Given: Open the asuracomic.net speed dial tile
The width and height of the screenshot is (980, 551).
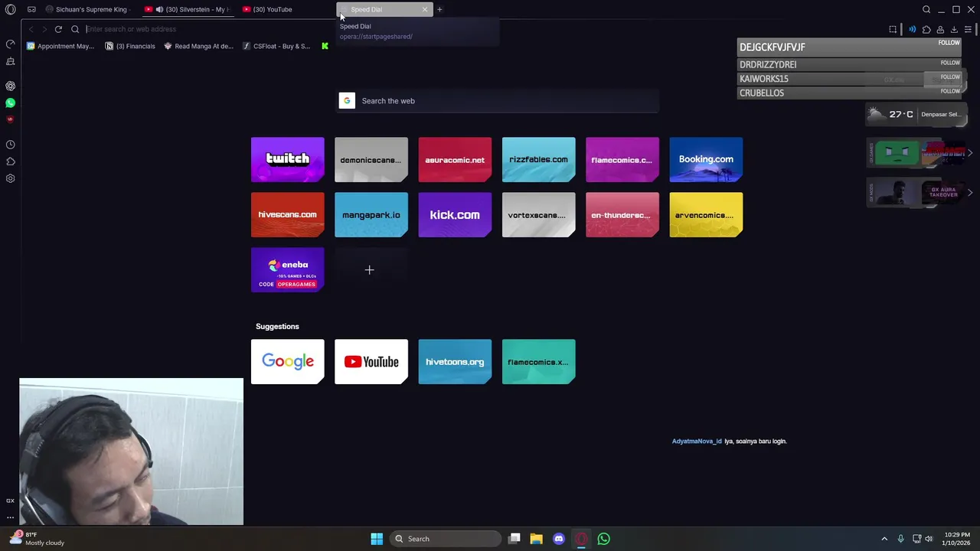Looking at the screenshot, I should (x=455, y=160).
